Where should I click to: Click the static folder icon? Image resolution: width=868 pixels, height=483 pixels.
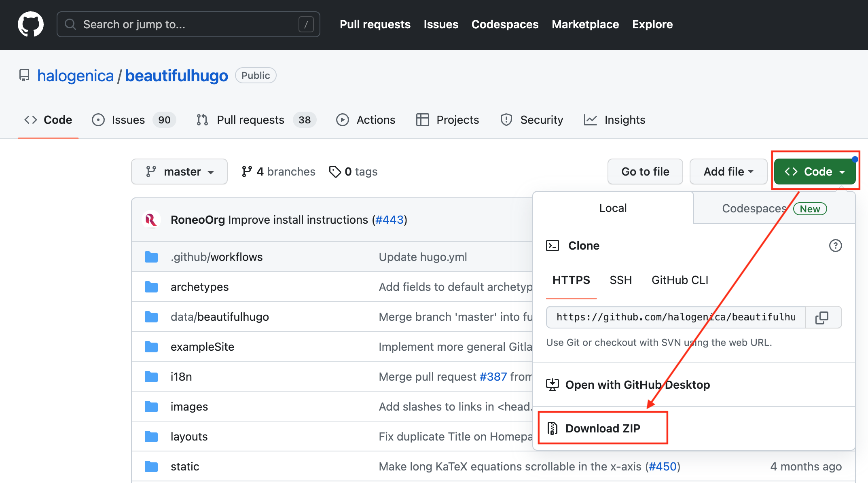(x=151, y=466)
